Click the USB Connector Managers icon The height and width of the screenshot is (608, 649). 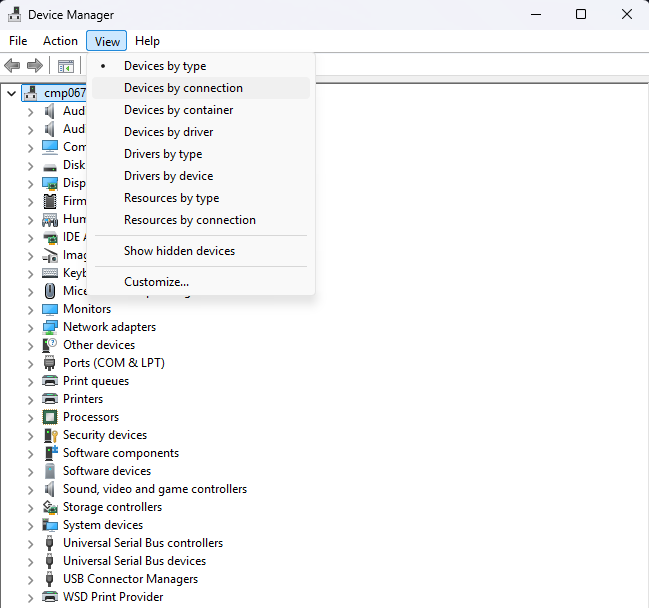pos(50,579)
